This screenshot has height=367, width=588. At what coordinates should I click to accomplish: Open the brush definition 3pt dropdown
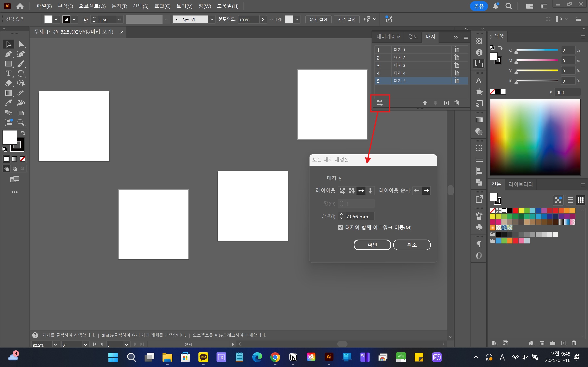(x=212, y=19)
